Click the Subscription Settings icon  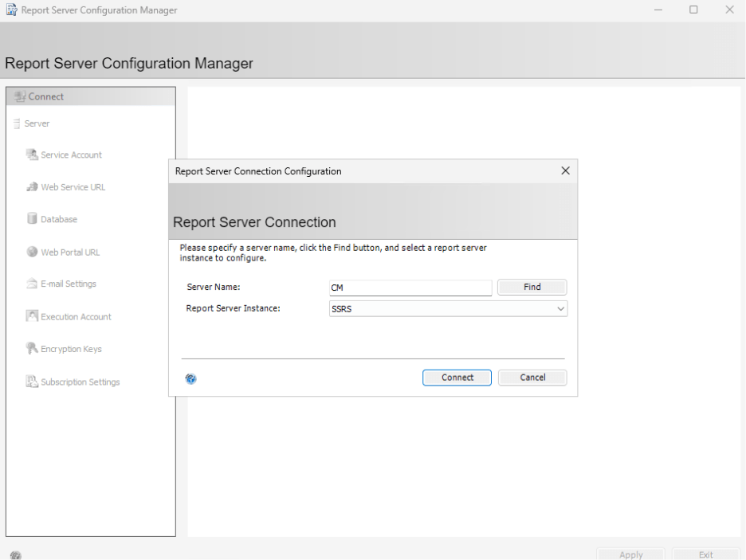point(32,382)
